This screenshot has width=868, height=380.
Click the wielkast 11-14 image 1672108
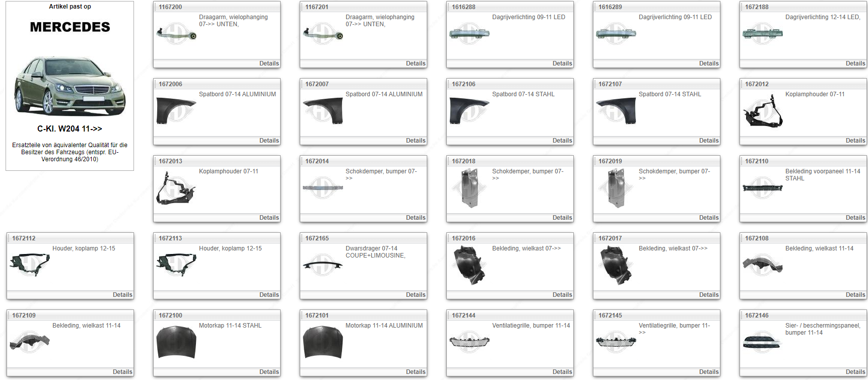tap(762, 265)
